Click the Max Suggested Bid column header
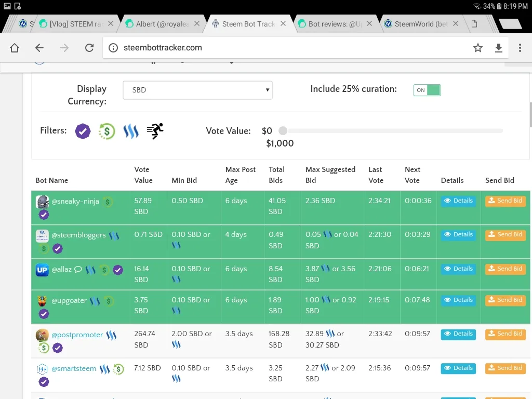This screenshot has height=399, width=532. tap(330, 175)
